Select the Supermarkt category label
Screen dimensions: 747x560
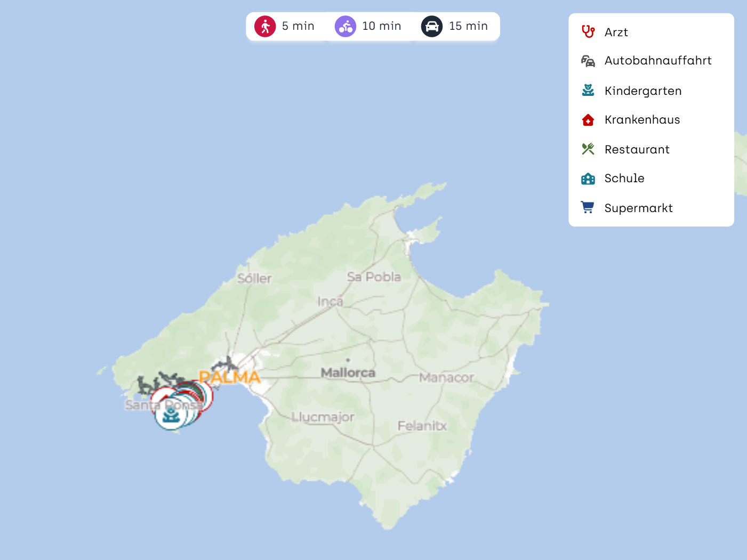[638, 208]
